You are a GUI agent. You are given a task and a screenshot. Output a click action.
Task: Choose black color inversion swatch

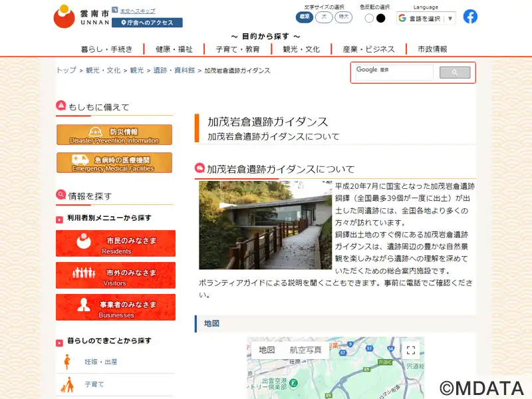(381, 19)
